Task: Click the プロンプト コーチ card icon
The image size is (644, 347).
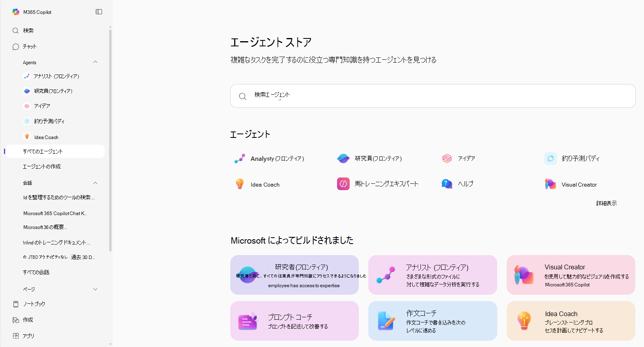Action: point(248,321)
